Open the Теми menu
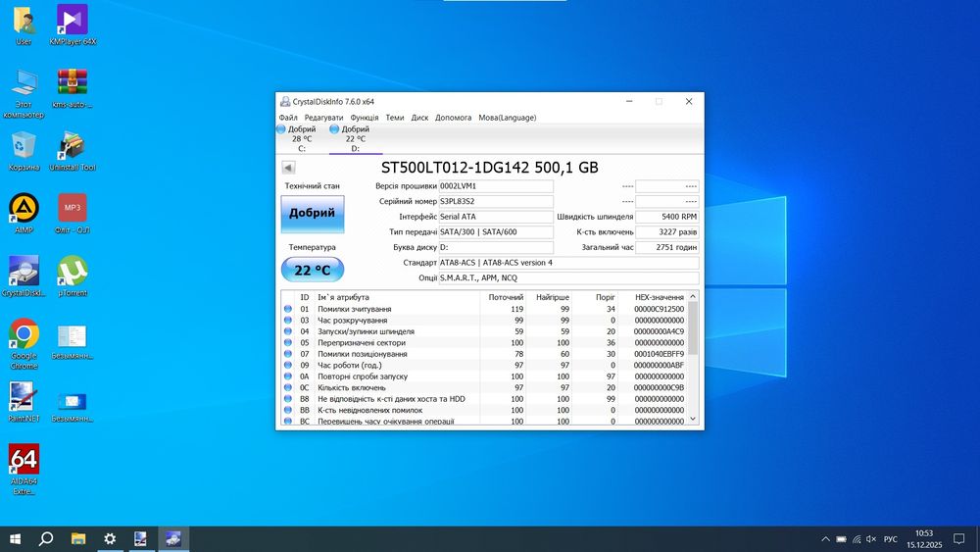The image size is (980, 552). point(394,118)
